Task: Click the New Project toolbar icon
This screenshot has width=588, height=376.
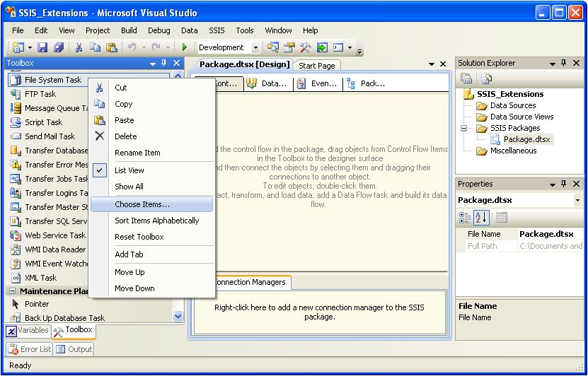Action: coord(18,47)
